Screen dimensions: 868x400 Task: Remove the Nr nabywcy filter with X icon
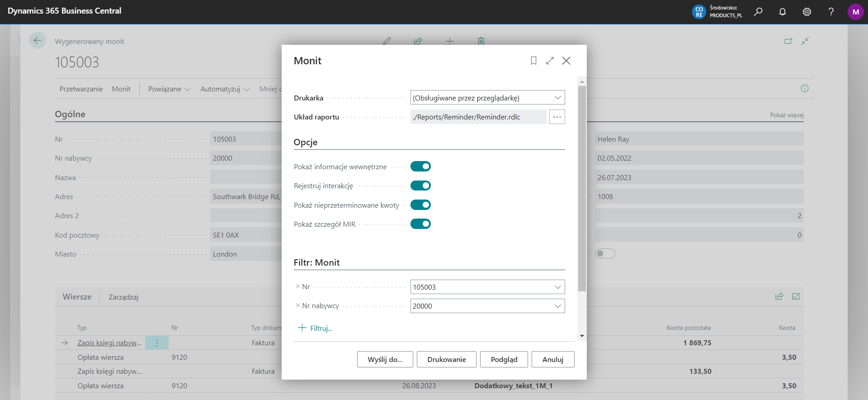point(298,305)
